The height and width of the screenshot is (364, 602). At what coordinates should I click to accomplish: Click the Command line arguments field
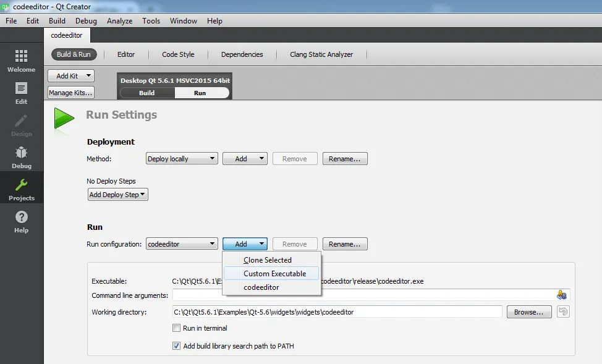tap(371, 295)
